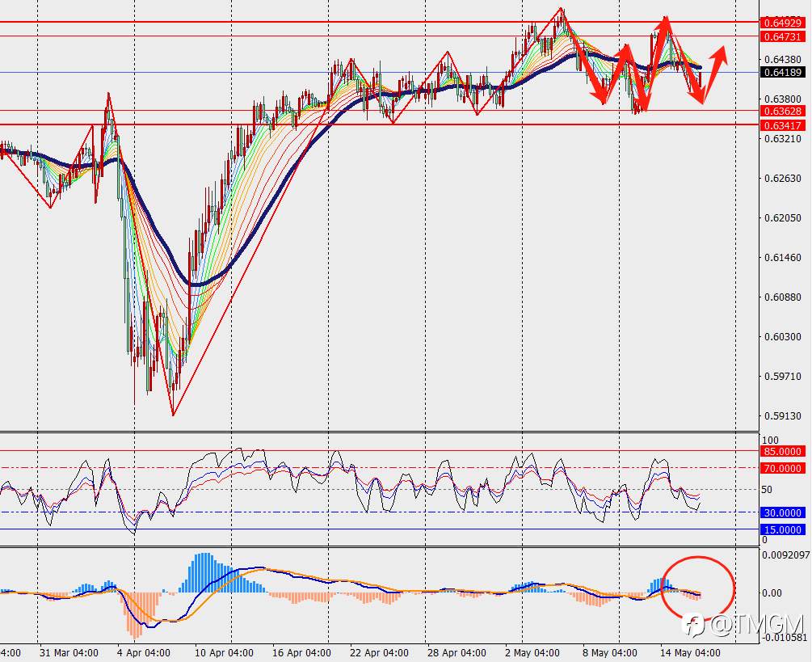This screenshot has width=812, height=662.
Task: Click the oscillator scale value 100
Action: [x=770, y=441]
